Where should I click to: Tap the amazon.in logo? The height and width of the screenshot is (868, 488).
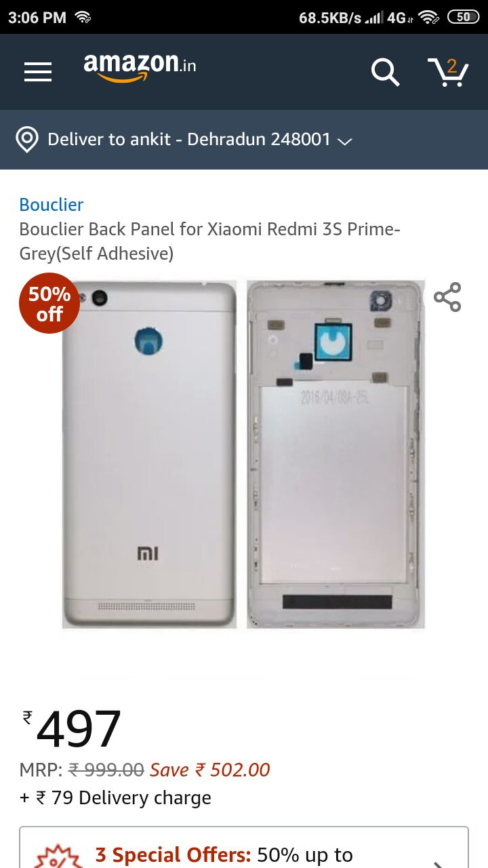pyautogui.click(x=140, y=68)
